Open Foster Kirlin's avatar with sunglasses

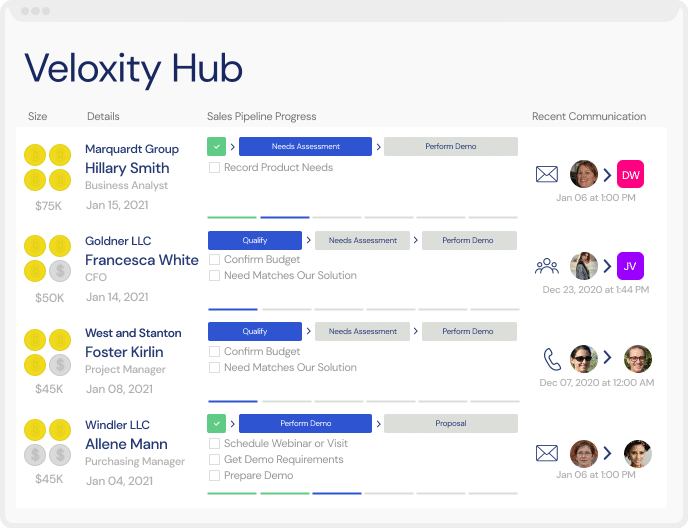584,359
